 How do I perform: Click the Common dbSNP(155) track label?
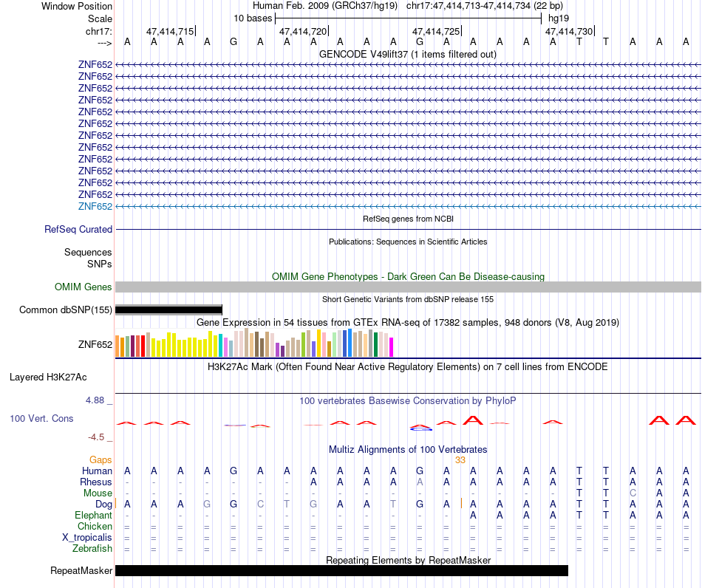(x=65, y=310)
